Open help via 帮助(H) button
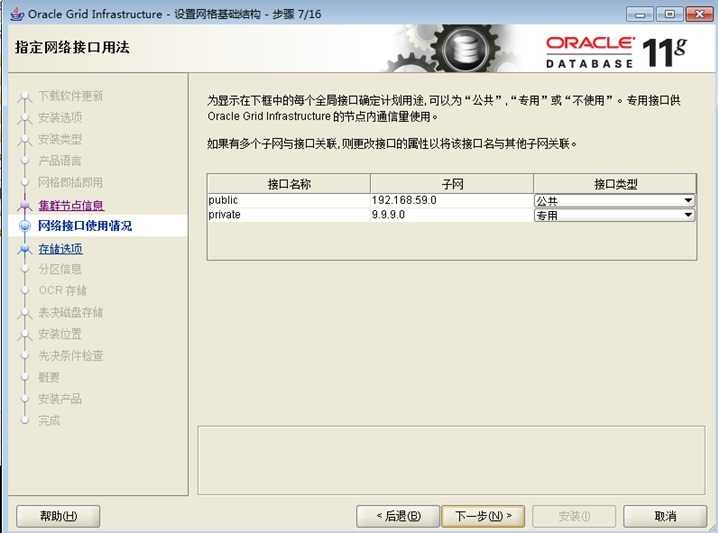 (58, 517)
